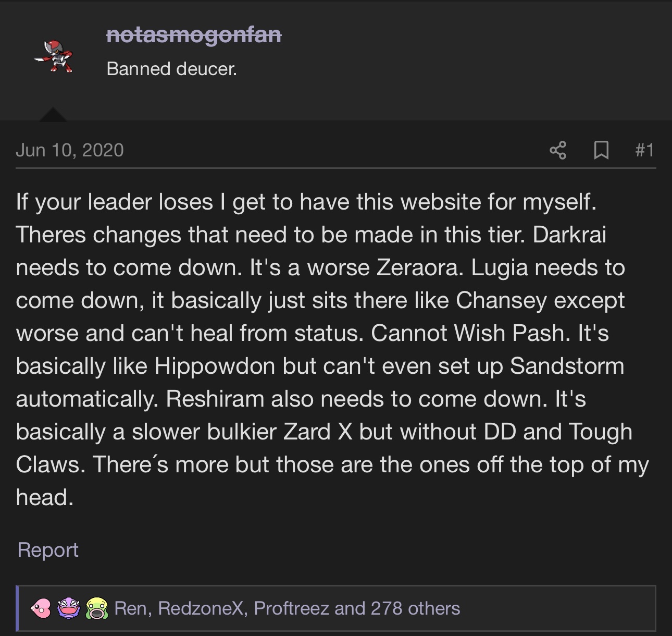The width and height of the screenshot is (672, 636).
Task: Click the word "Darkrai" in the post
Action: (x=569, y=235)
